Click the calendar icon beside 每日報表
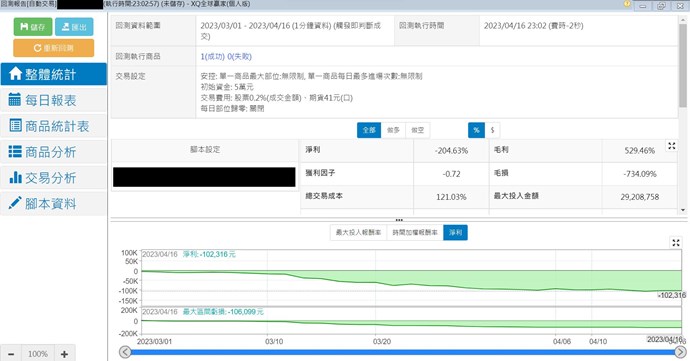Viewport: 690px width, 361px height. [15, 99]
